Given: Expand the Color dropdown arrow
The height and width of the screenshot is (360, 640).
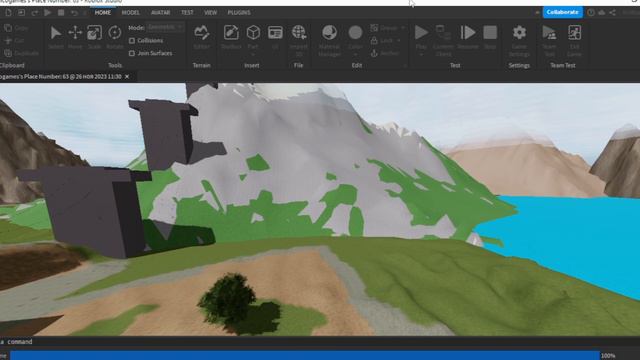Looking at the screenshot, I should [x=355, y=54].
